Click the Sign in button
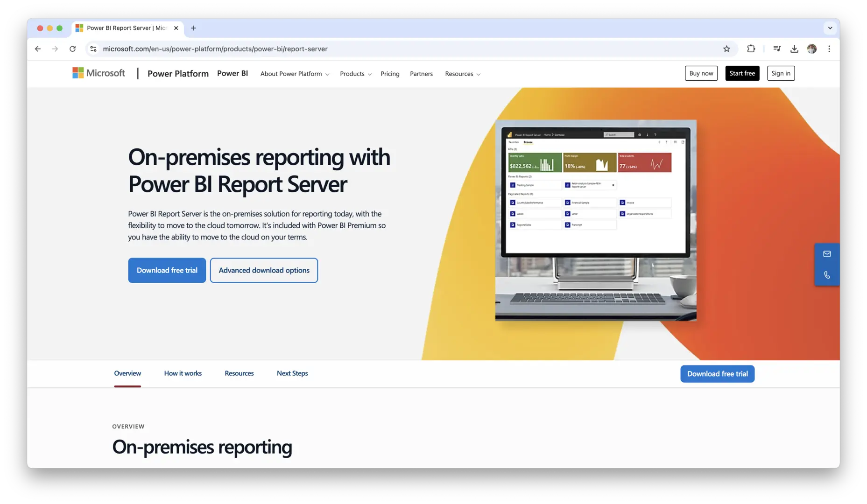The width and height of the screenshot is (867, 504). [781, 73]
